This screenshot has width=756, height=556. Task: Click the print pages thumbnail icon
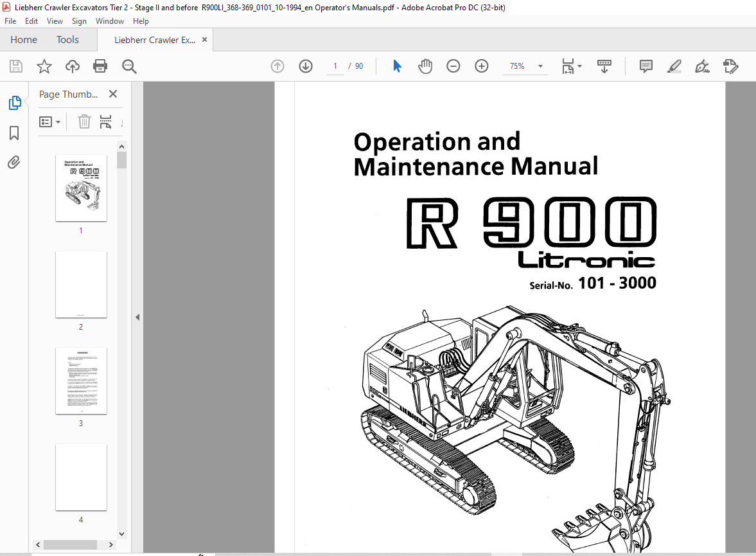[105, 121]
